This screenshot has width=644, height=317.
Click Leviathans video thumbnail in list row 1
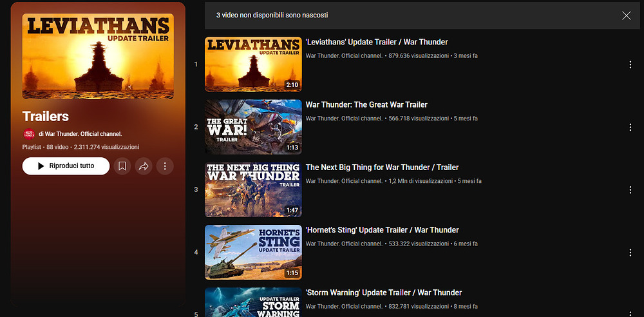253,64
